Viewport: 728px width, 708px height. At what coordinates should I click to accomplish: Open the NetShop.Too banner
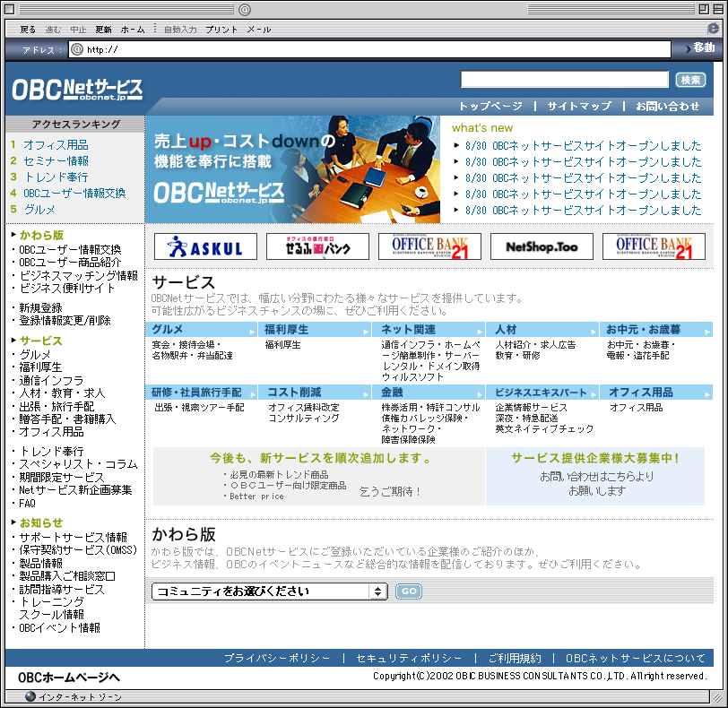tap(542, 246)
